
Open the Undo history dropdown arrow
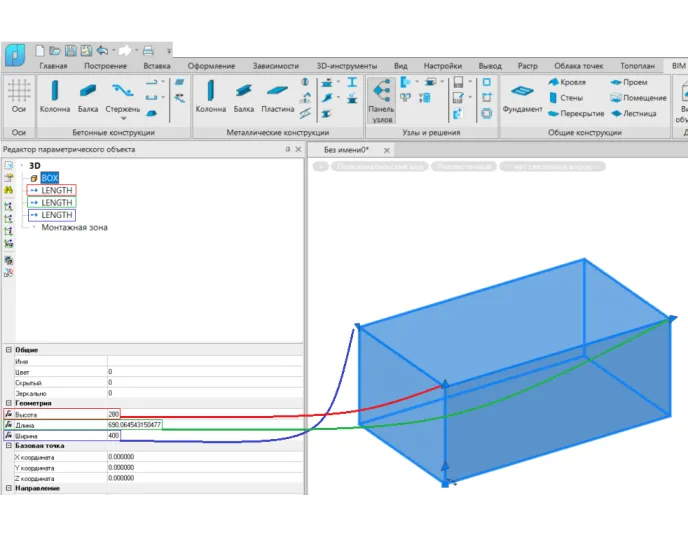[x=113, y=50]
